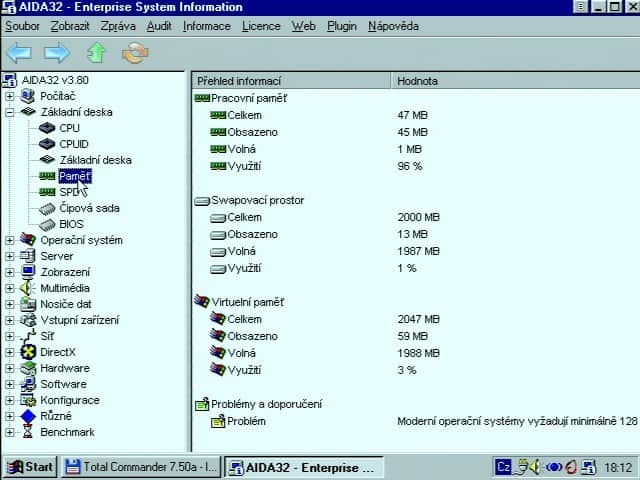Click the Různé blue diamond icon

pyautogui.click(x=28, y=416)
